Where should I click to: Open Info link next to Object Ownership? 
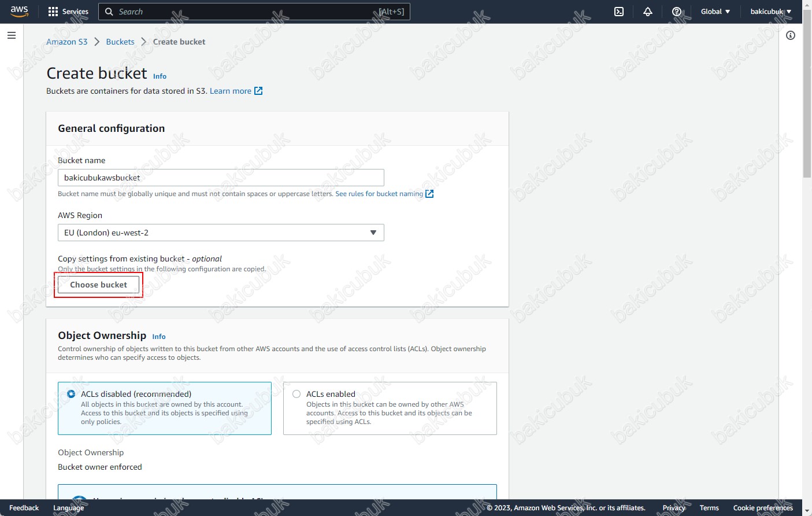point(159,337)
